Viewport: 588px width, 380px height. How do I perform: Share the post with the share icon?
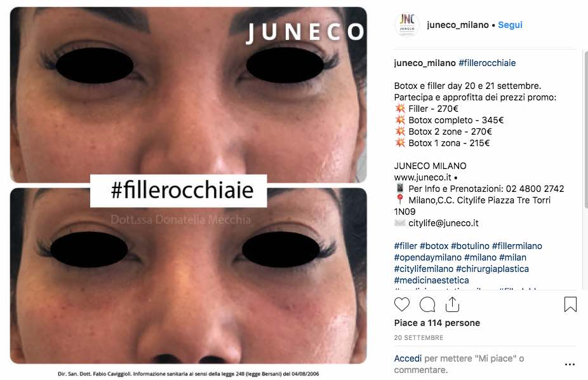click(452, 304)
